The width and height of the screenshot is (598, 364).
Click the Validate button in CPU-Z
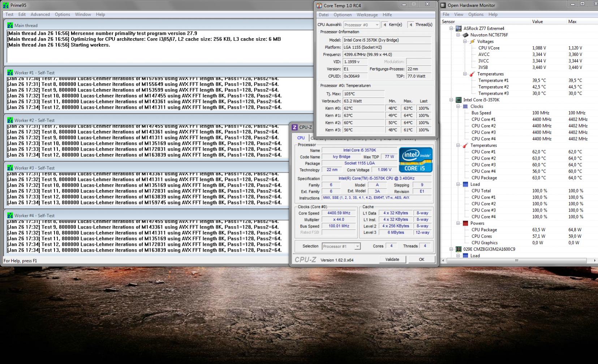(392, 259)
